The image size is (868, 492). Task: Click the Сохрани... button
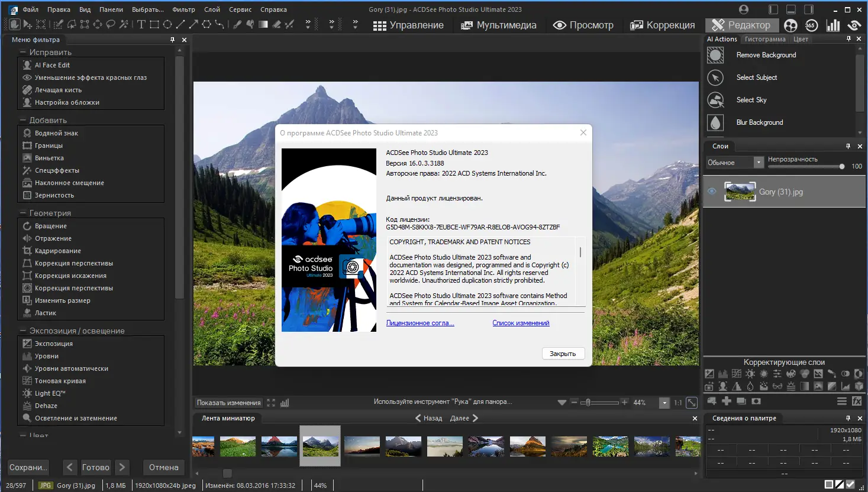pos(28,467)
